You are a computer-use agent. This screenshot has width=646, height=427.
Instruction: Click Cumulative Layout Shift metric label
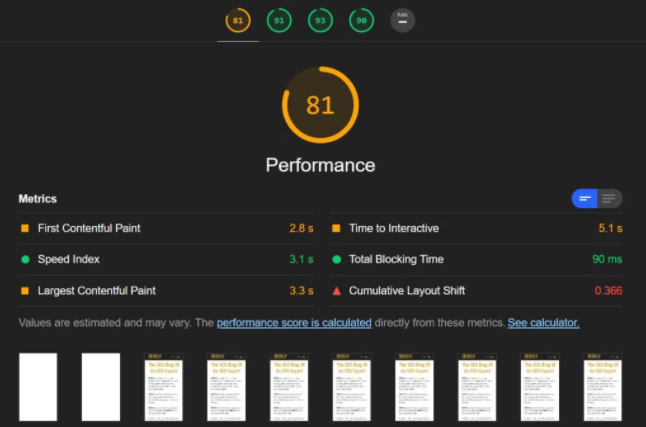click(x=407, y=291)
